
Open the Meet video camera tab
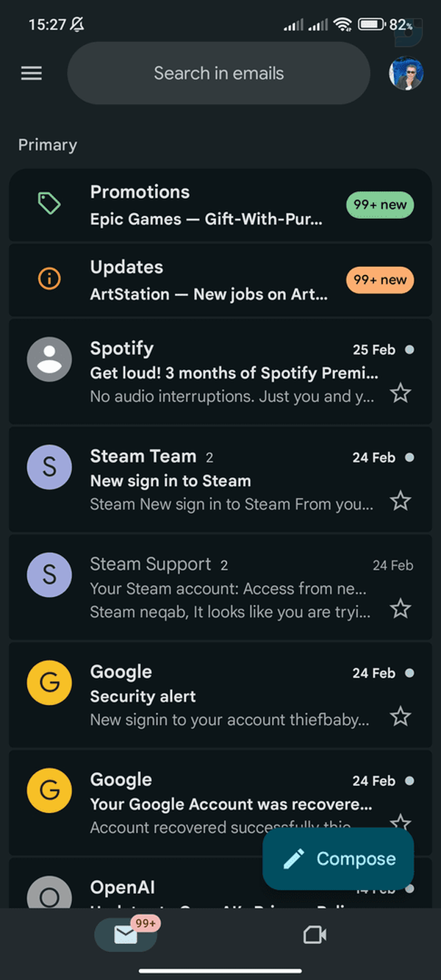tap(315, 934)
